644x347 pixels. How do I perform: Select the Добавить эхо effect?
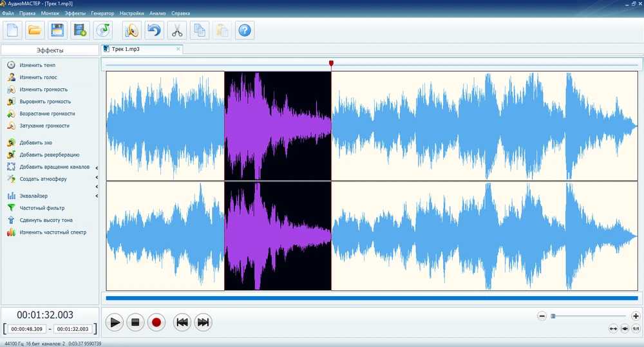pyautogui.click(x=35, y=143)
